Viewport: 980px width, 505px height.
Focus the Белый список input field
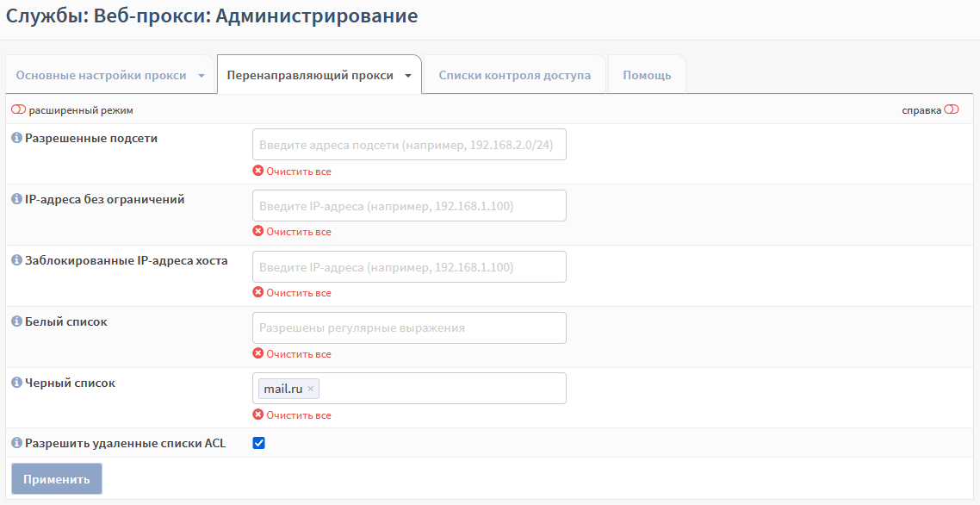tap(409, 328)
